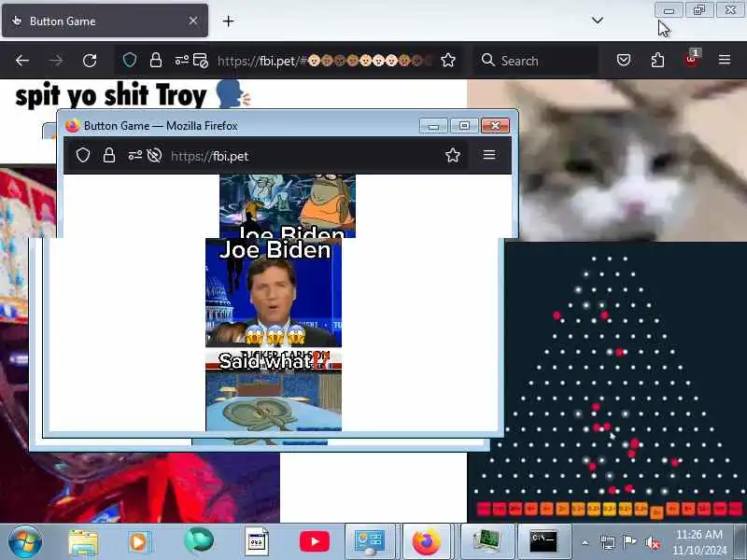Click the Show desktop strip at taskbar end
747x560 pixels.
[x=741, y=542]
